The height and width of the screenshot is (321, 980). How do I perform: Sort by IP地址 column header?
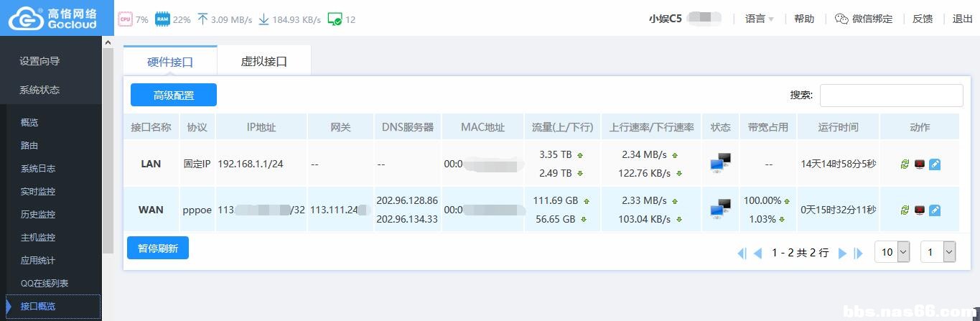[x=261, y=127]
